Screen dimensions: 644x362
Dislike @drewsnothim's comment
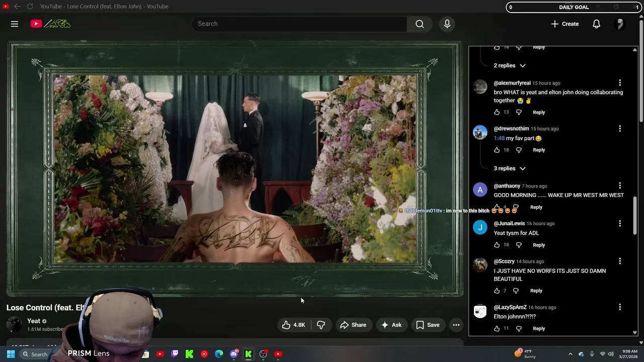[x=519, y=150]
